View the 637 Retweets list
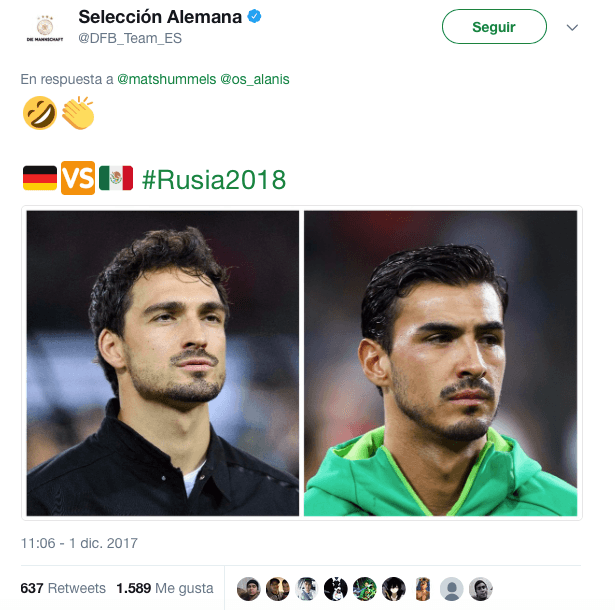 [x=63, y=588]
